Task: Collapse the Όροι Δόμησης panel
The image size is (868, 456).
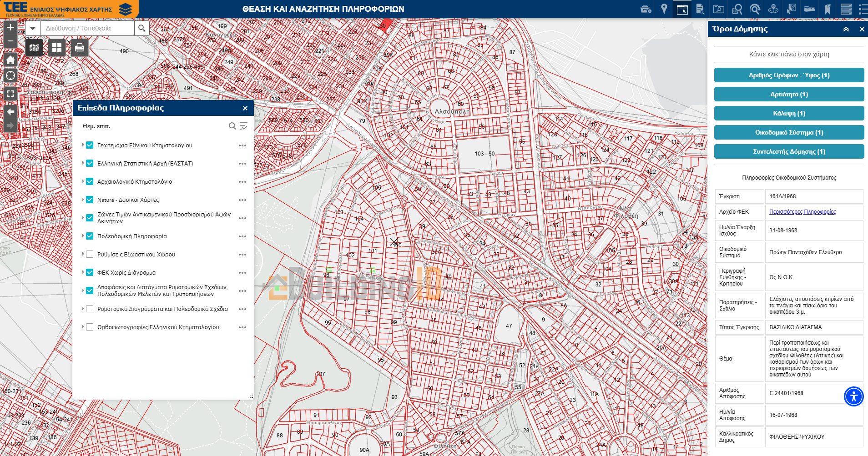Action: click(x=846, y=29)
